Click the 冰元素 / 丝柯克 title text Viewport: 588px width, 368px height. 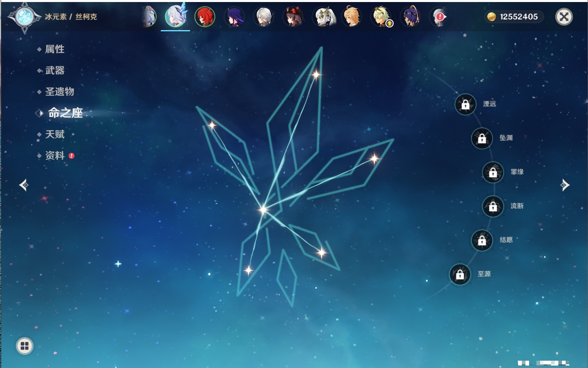click(x=71, y=17)
